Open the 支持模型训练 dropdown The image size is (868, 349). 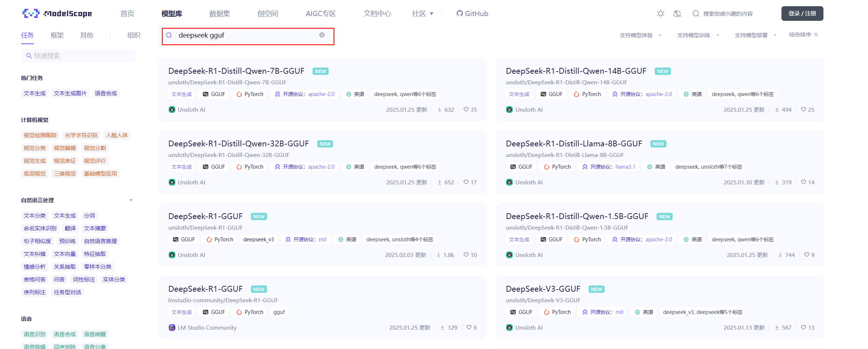point(698,35)
